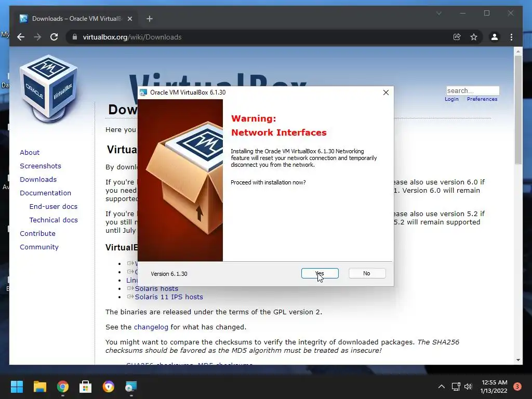Click the page scrollbar thumb
532x399 pixels.
pyautogui.click(x=518, y=110)
